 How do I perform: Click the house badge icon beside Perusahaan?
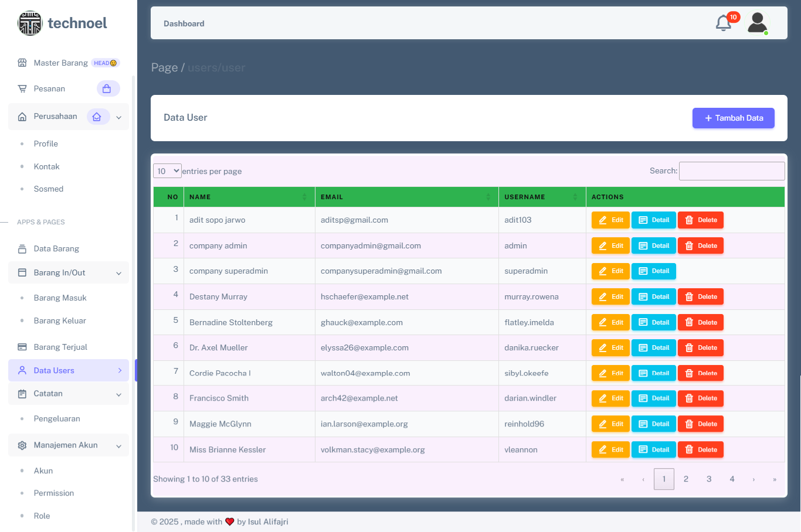[x=97, y=117]
